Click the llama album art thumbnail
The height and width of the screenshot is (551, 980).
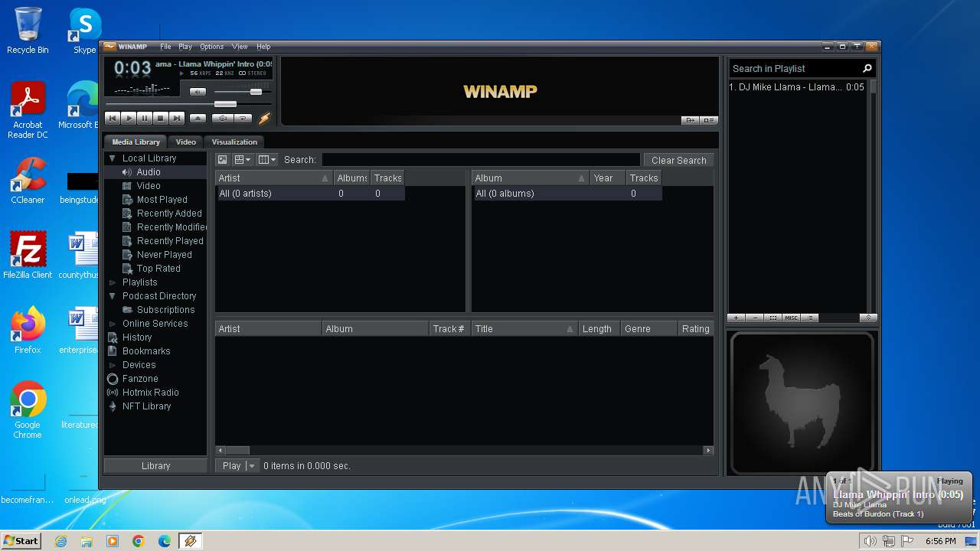[802, 403]
